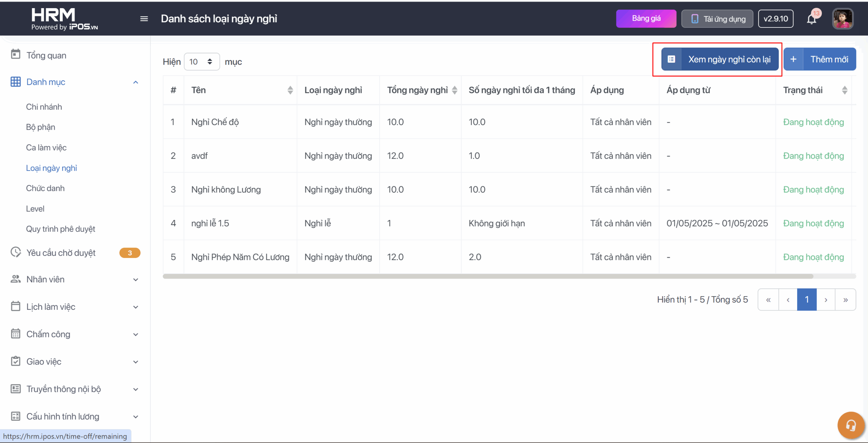
Task: Click the Giao việc clipboard icon
Action: (16, 361)
